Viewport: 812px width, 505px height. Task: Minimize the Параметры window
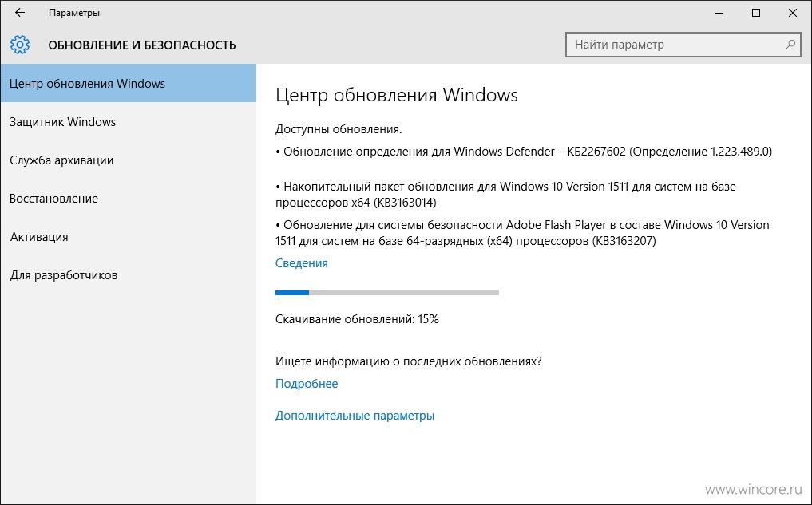(x=719, y=13)
